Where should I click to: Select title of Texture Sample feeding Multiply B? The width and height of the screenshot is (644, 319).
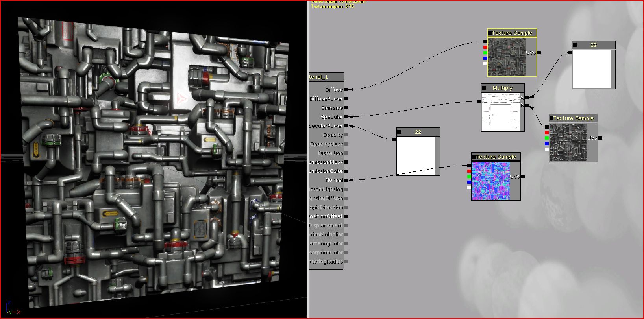(x=574, y=118)
